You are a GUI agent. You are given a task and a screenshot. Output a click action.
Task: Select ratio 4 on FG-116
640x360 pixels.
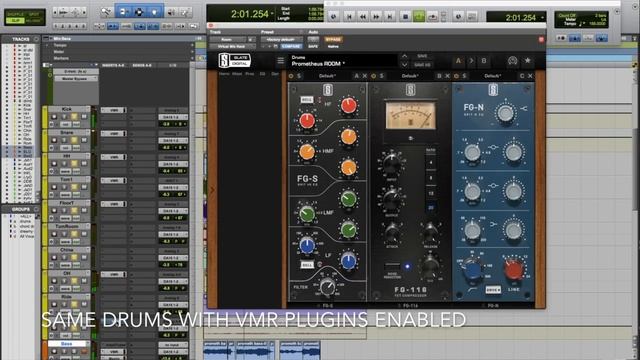[430, 163]
